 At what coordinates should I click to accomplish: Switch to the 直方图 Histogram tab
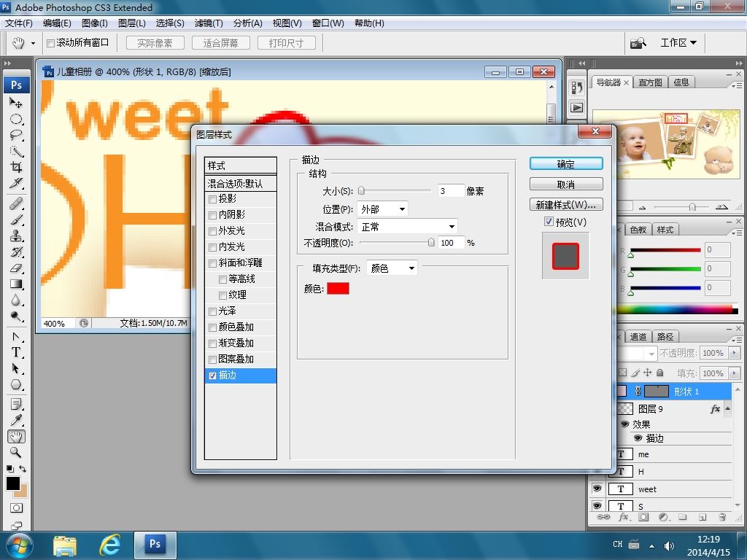pos(650,82)
